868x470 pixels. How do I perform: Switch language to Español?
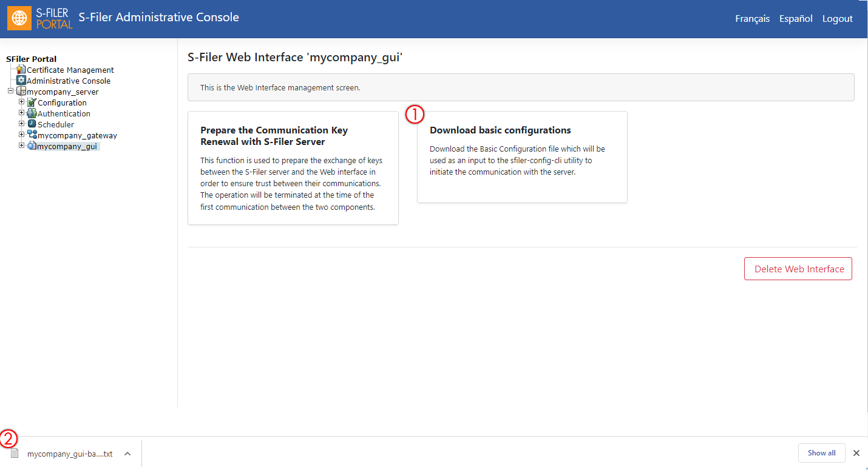click(x=796, y=19)
